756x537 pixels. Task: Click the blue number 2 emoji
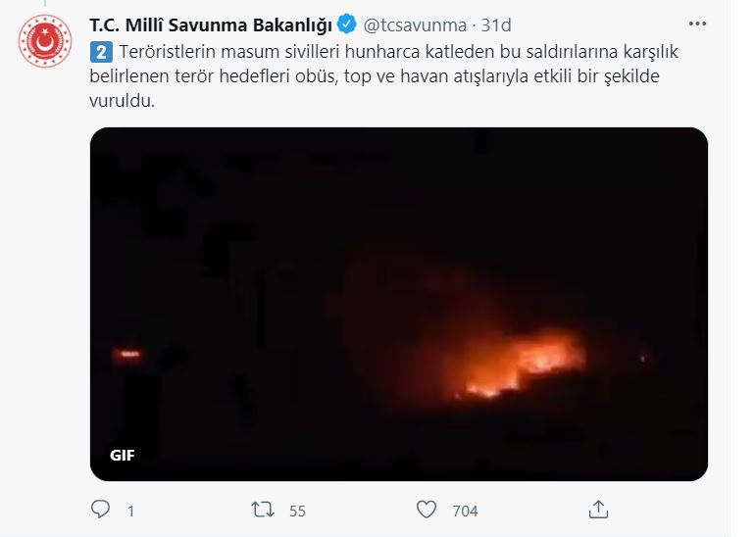tap(101, 52)
